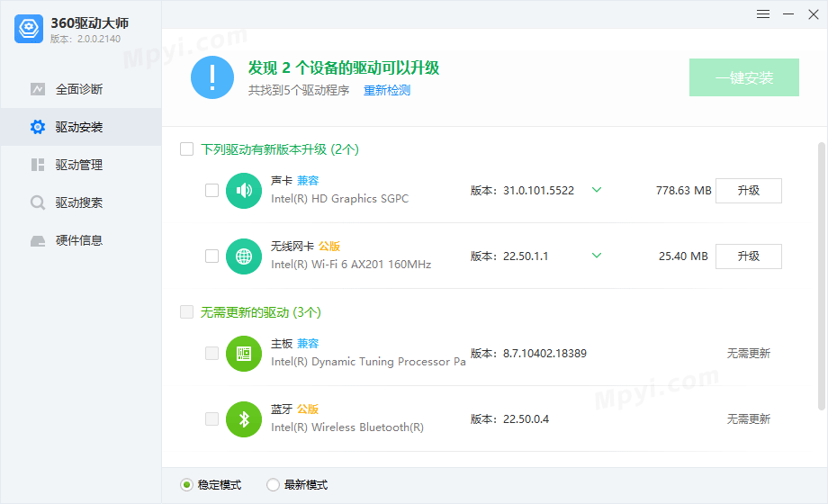The height and width of the screenshot is (504, 828).
Task: Expand version dropdown for 22.50.1.1
Action: [597, 256]
